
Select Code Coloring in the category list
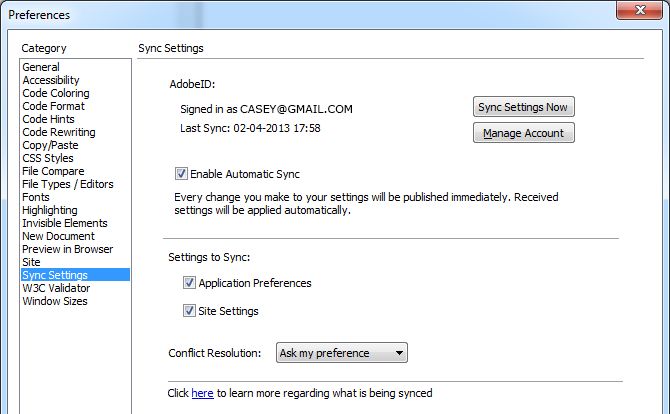54,93
